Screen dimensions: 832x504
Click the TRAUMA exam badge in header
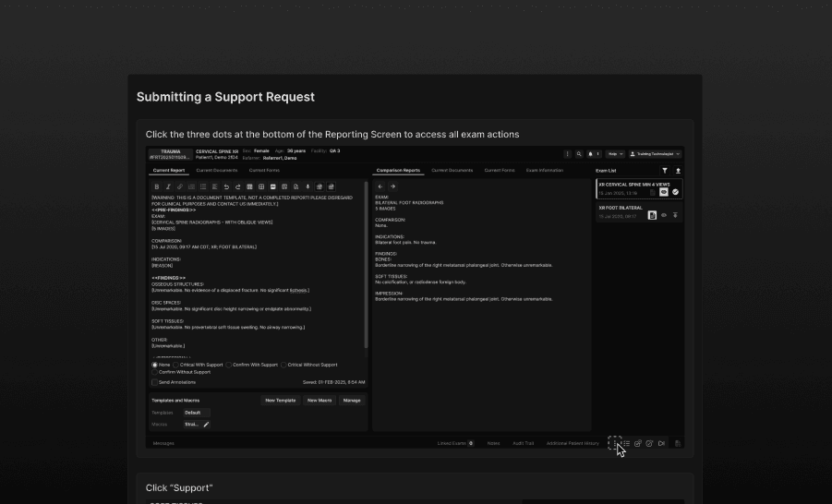click(x=170, y=154)
